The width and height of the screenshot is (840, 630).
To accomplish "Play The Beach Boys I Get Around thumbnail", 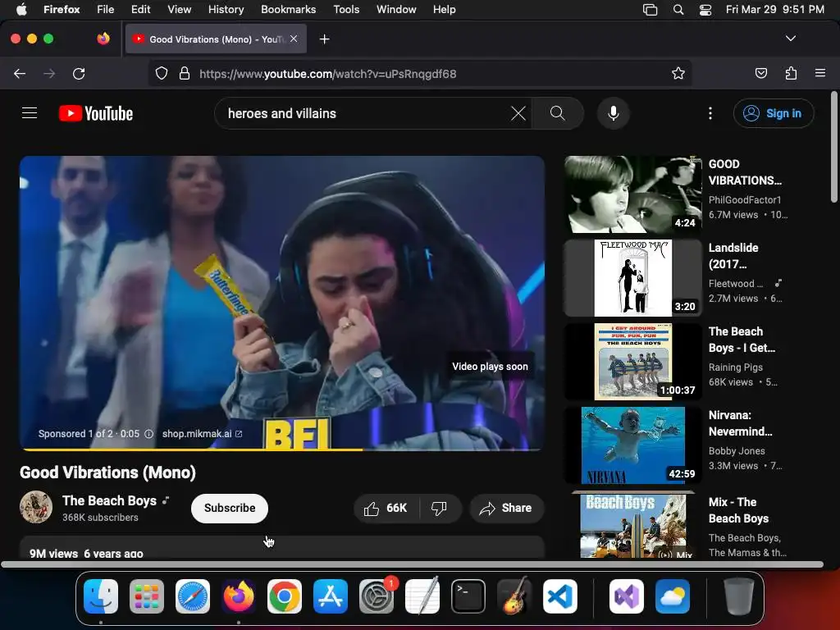I will pos(632,362).
